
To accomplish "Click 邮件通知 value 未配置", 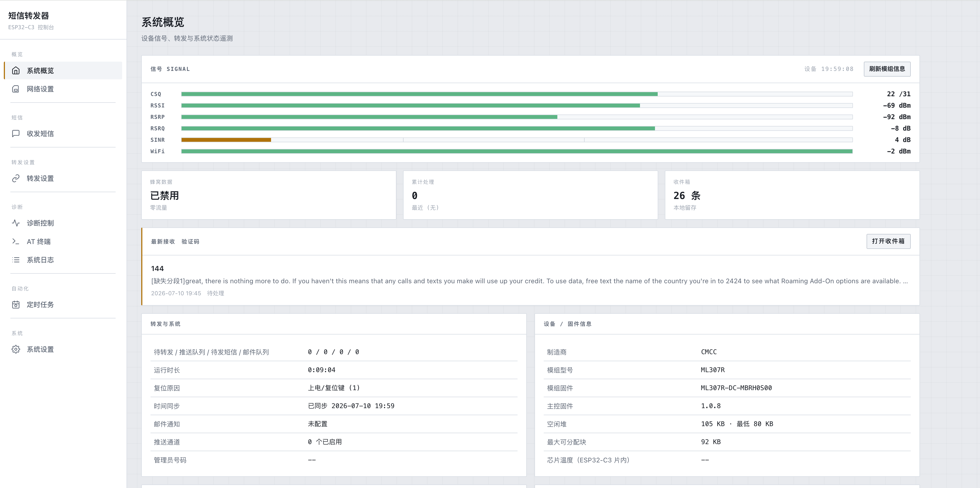I will pos(318,424).
